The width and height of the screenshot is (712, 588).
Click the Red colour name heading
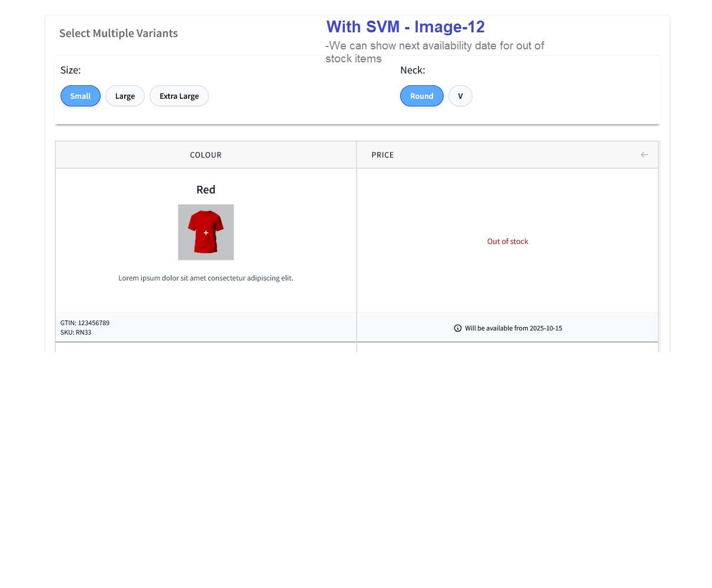click(206, 189)
